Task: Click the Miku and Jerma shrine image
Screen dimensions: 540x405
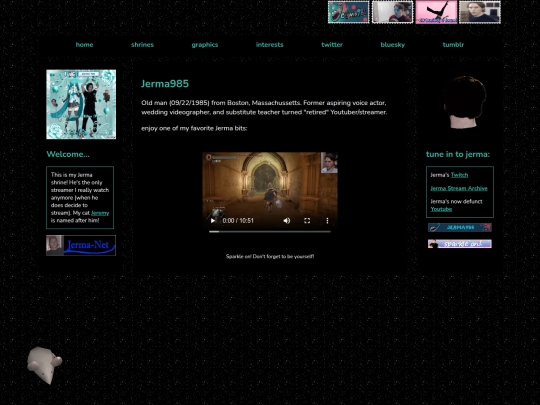Action: click(x=81, y=104)
